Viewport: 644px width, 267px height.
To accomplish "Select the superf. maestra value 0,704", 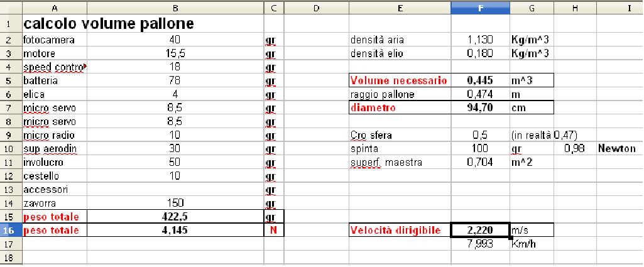I will pos(480,162).
